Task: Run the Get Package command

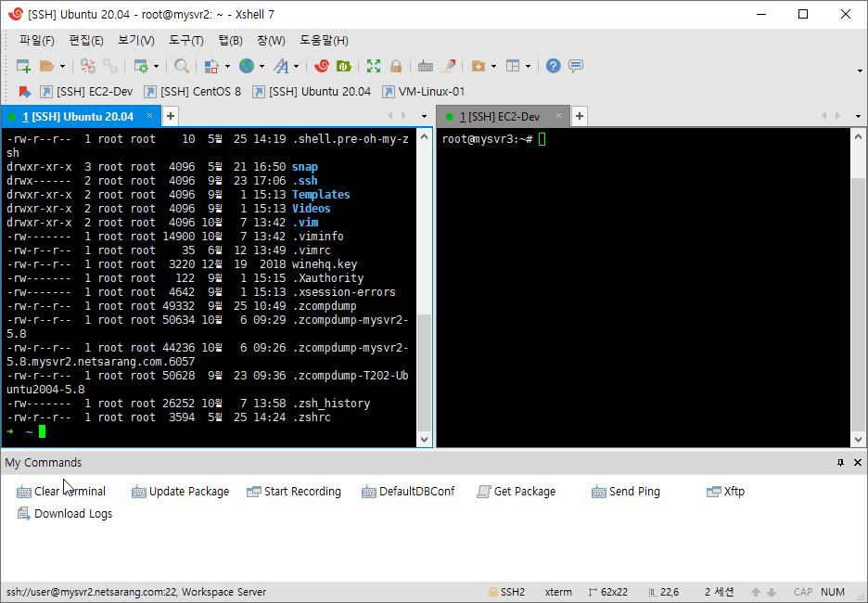Action: click(516, 491)
